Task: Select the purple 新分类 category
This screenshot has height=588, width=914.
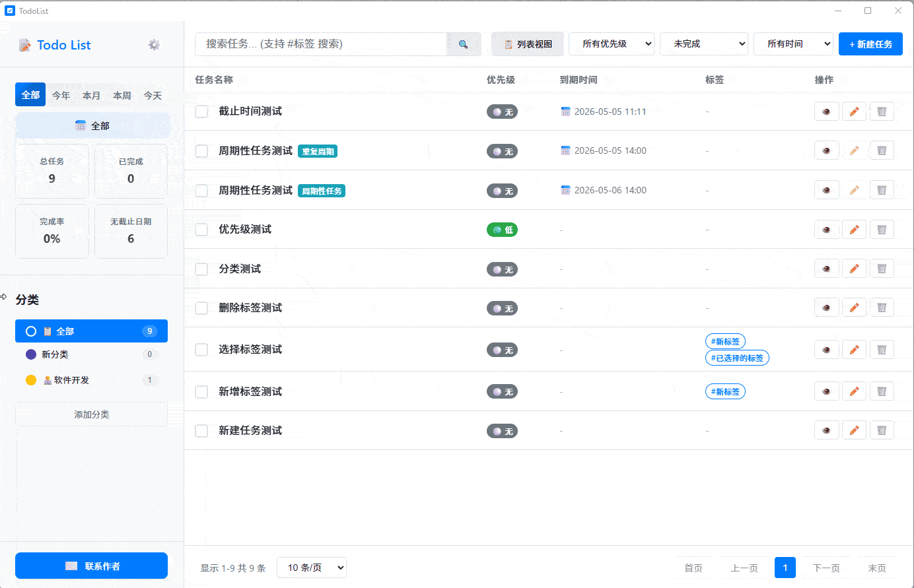Action: (x=92, y=354)
